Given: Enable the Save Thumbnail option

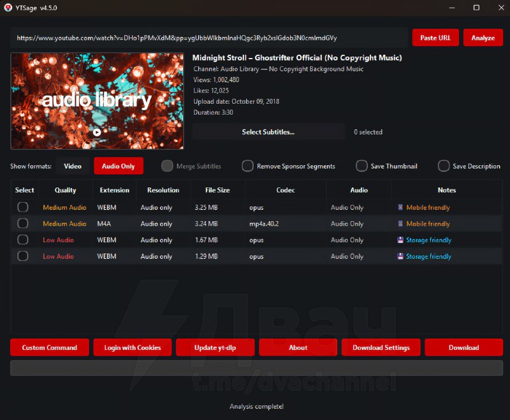Looking at the screenshot, I should [x=361, y=166].
